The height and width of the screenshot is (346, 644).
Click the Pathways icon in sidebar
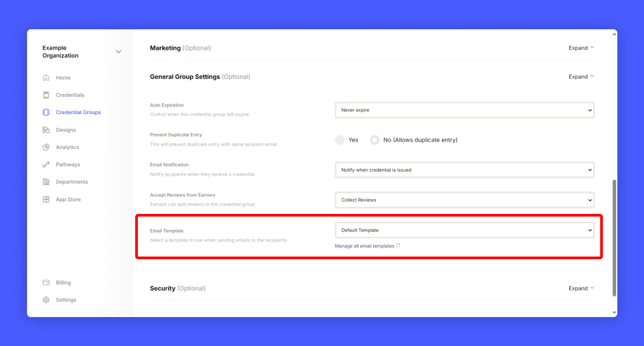click(x=46, y=164)
